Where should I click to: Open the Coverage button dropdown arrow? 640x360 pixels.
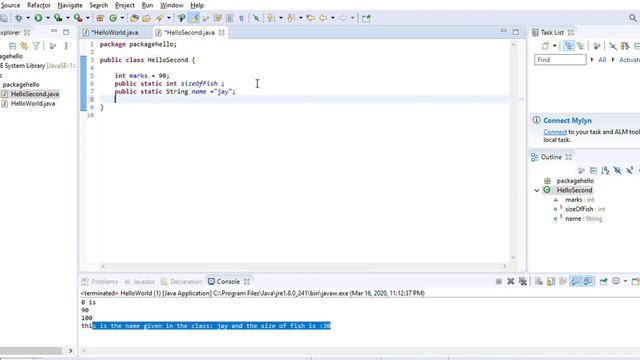(x=67, y=18)
